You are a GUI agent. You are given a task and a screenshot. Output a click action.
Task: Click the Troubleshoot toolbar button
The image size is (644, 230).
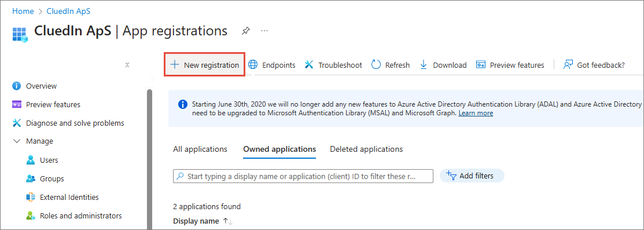coord(333,65)
